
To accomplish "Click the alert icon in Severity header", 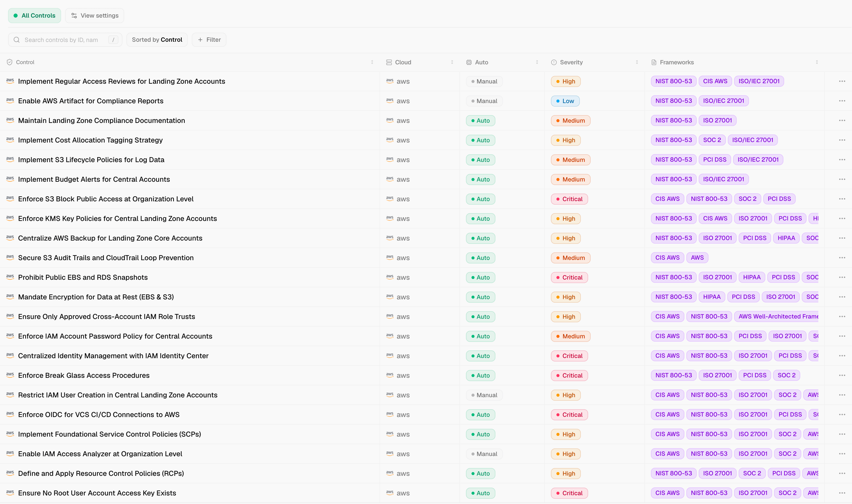I will (554, 62).
